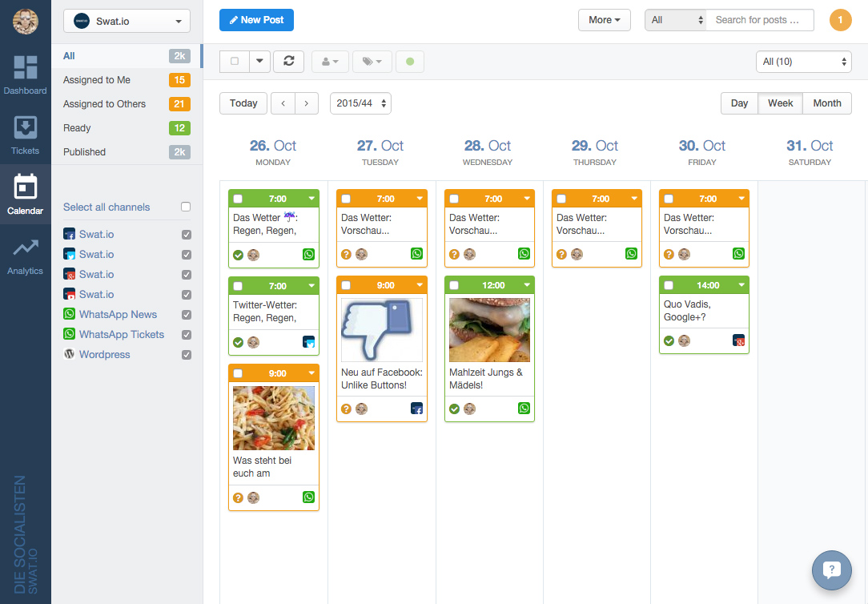Switch to Day view

739,103
